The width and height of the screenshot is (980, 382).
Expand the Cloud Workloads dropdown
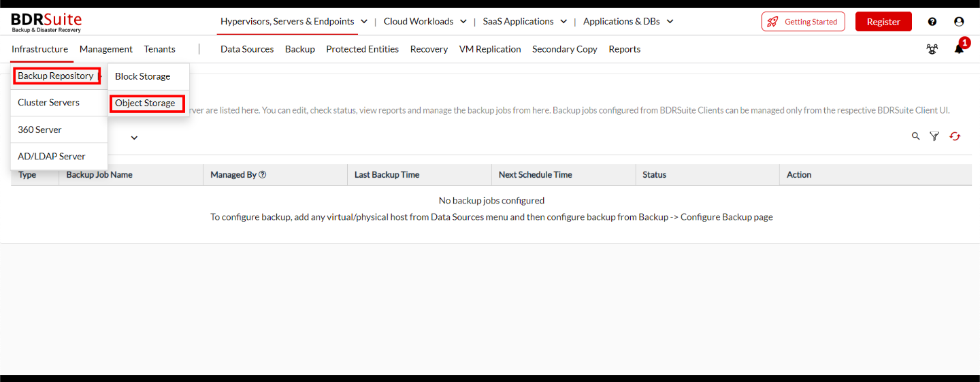[x=463, y=22]
